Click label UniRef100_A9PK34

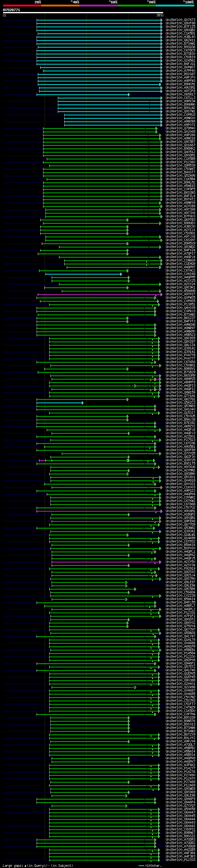[x=180, y=101]
